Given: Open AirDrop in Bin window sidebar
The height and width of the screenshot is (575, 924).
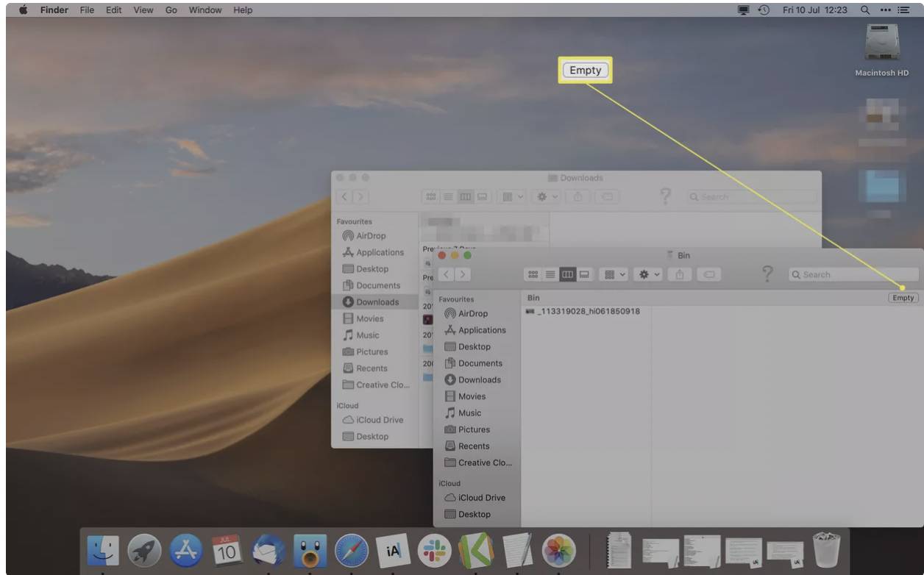Looking at the screenshot, I should tap(472, 313).
